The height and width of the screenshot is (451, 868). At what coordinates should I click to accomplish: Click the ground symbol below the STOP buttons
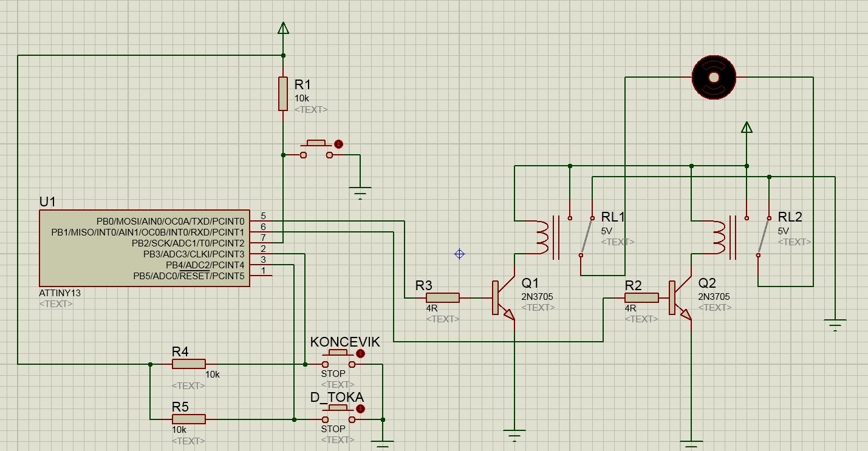[x=383, y=446]
